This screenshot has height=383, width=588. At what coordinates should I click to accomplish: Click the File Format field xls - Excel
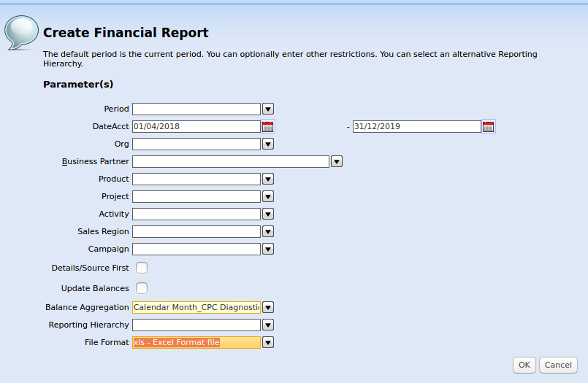tap(196, 343)
